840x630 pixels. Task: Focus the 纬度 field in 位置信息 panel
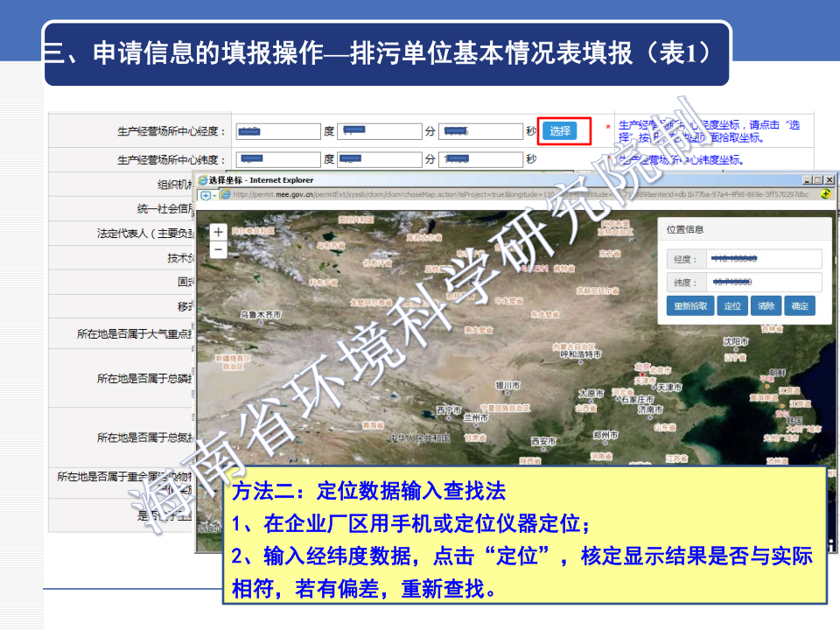[x=764, y=283]
